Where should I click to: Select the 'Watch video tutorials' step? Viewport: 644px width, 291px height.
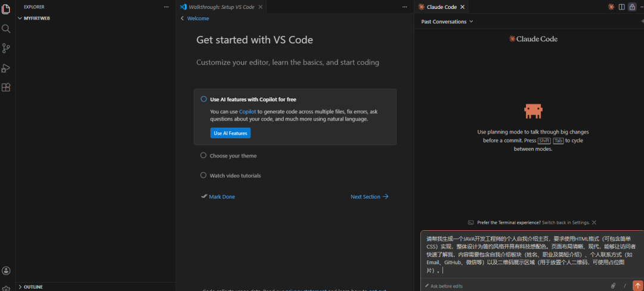coord(235,176)
